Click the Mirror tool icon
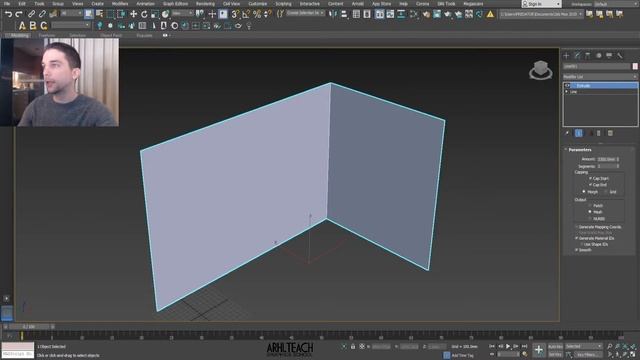640x360 pixels. (333, 14)
